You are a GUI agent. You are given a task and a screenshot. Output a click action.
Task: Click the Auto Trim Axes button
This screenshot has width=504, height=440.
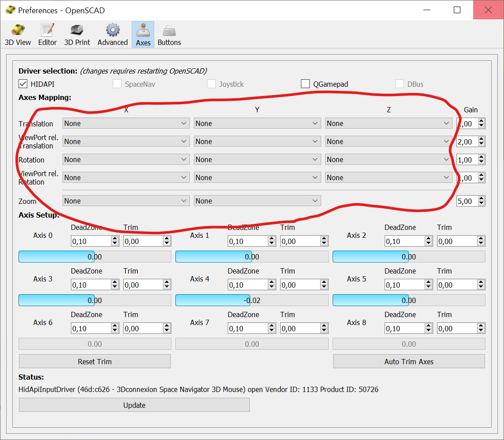409,362
